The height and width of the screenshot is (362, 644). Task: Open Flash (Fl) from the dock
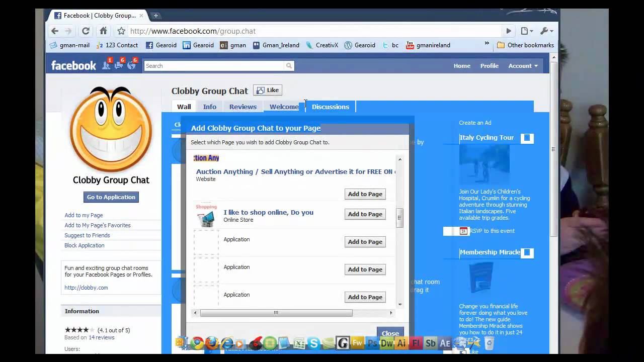point(416,343)
